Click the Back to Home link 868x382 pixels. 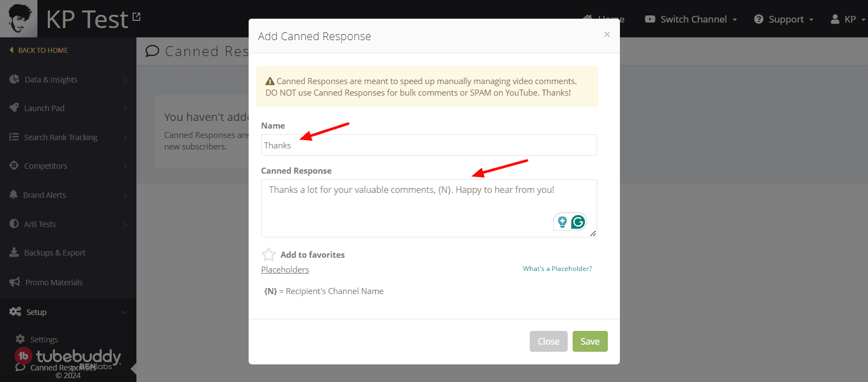(x=43, y=50)
